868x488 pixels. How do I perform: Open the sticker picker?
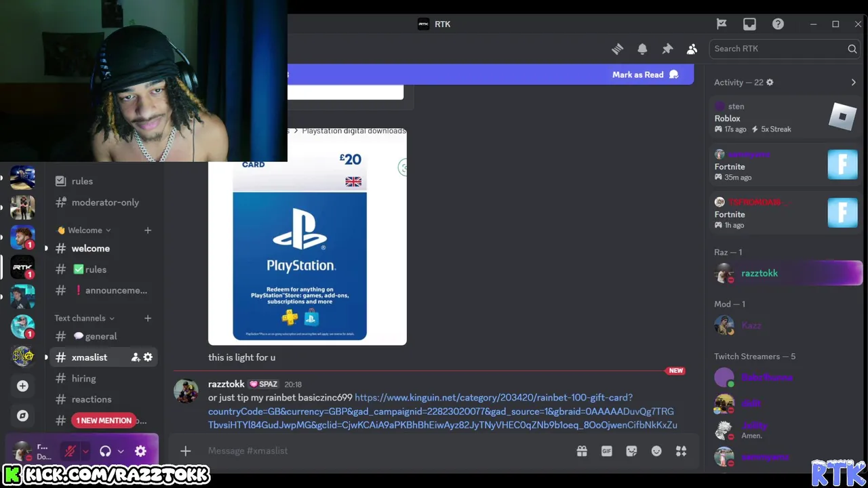point(631,451)
